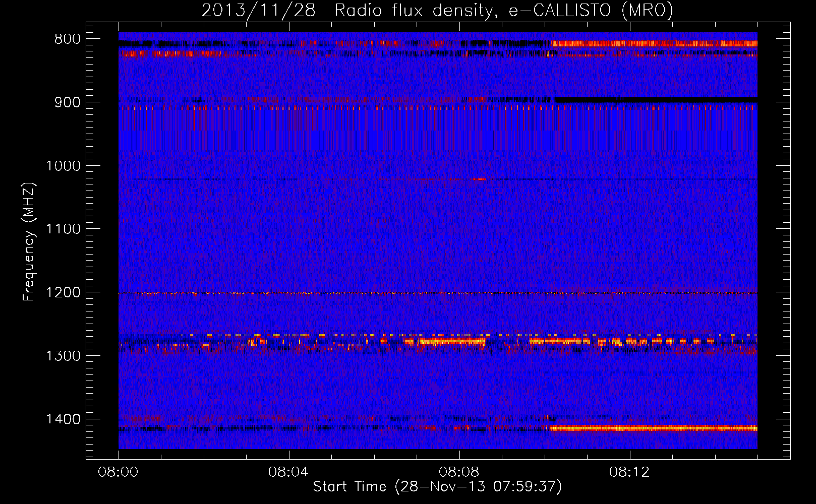Click the 08:08 time tick label
The height and width of the screenshot is (504, 816).
[459, 472]
